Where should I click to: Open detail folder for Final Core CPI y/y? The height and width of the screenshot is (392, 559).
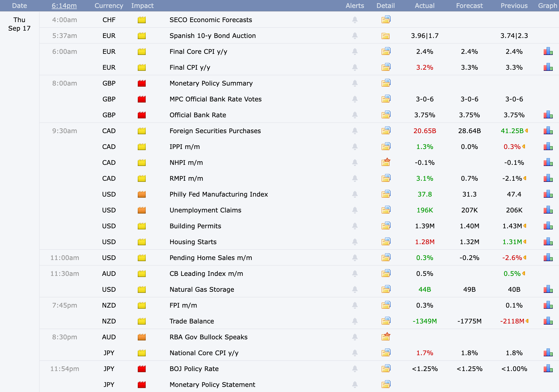pos(386,51)
